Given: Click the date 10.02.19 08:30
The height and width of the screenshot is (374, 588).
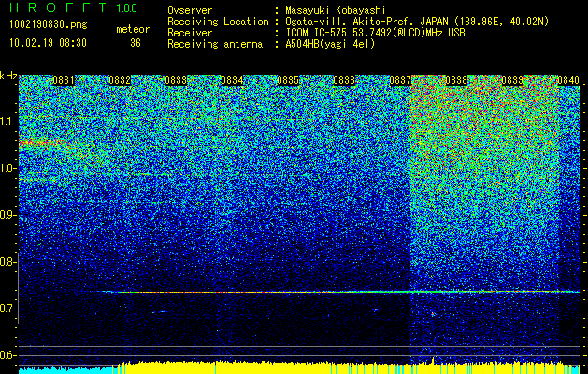Looking at the screenshot, I should (x=48, y=43).
